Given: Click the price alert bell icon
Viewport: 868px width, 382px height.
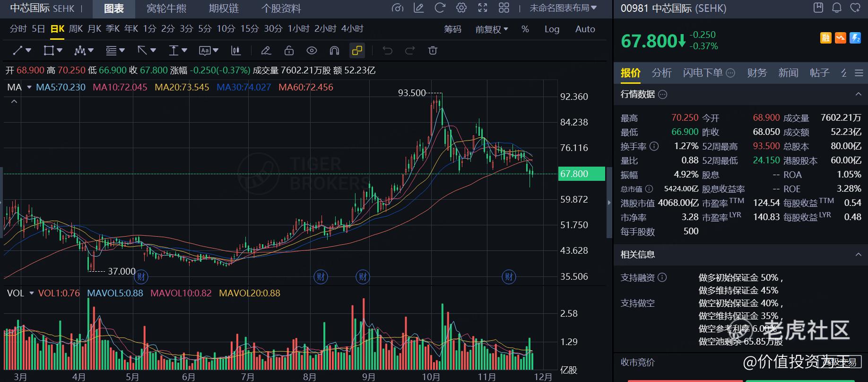Looking at the screenshot, I should pyautogui.click(x=837, y=8).
